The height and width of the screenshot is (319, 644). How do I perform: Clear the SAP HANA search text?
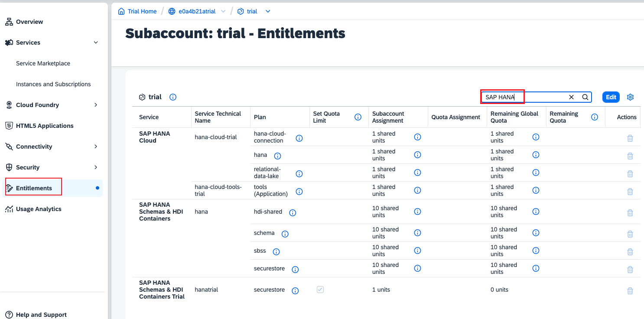tap(571, 97)
